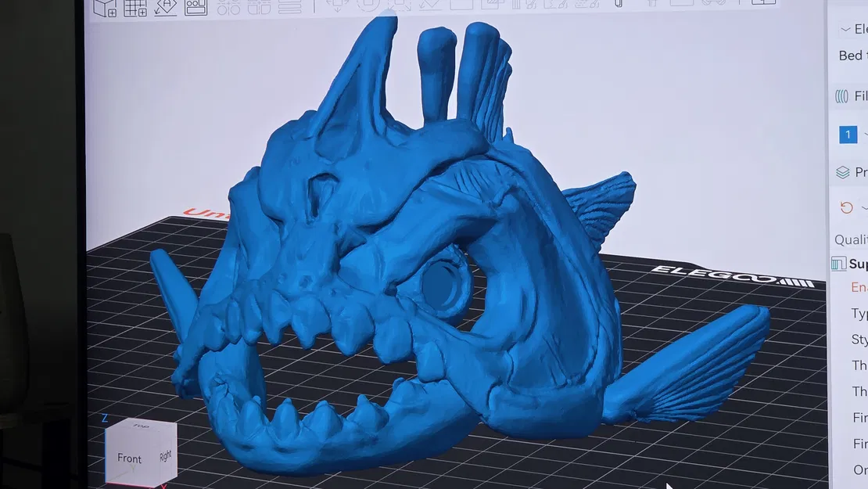
Task: Click the Arrange all objects icon
Action: pyautogui.click(x=195, y=6)
